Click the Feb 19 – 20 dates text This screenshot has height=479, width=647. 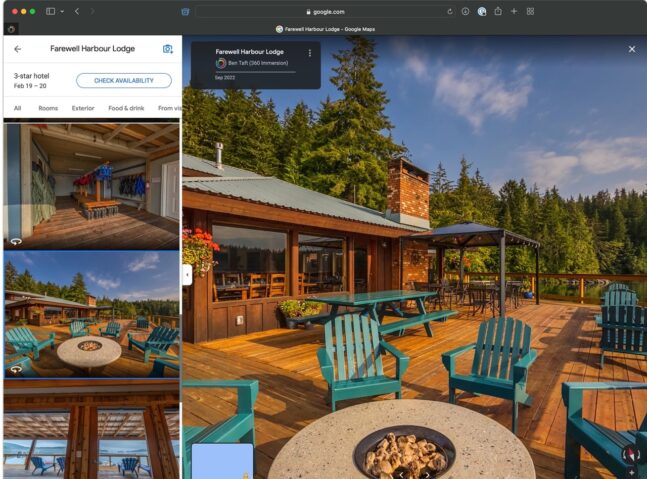click(x=30, y=86)
